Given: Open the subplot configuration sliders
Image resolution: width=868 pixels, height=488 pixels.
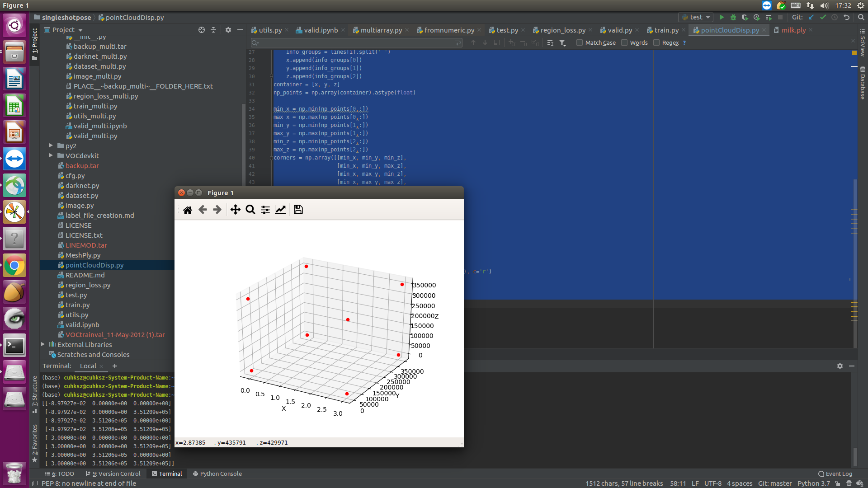Looking at the screenshot, I should (265, 209).
